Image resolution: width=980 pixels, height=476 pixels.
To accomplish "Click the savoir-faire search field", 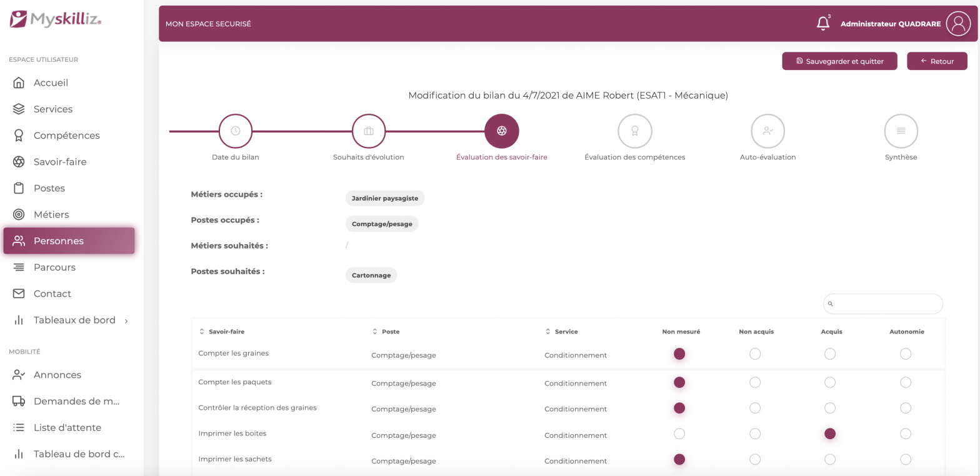I will [886, 304].
